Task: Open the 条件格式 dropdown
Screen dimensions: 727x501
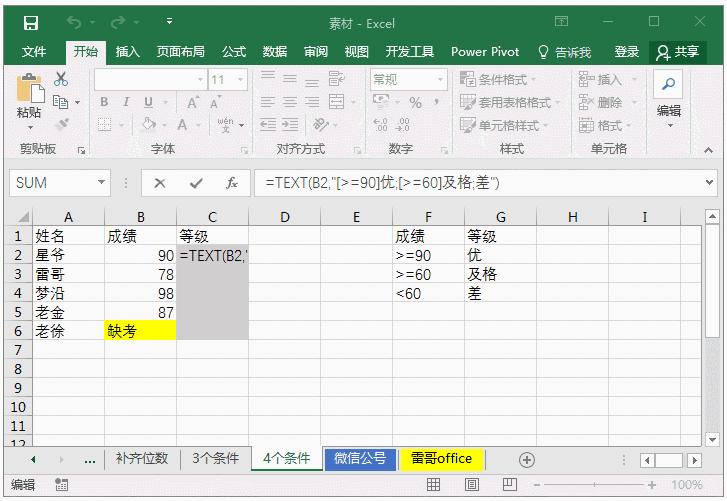Action: 498,79
